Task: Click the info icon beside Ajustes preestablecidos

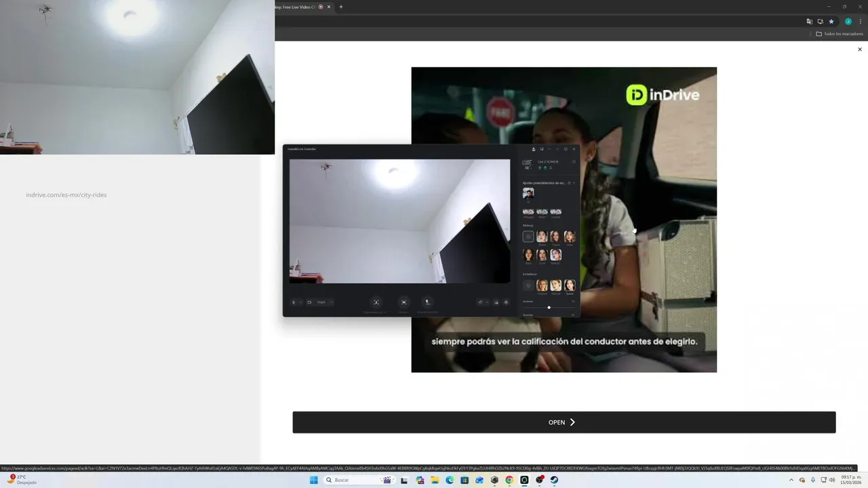Action: pyautogui.click(x=569, y=183)
